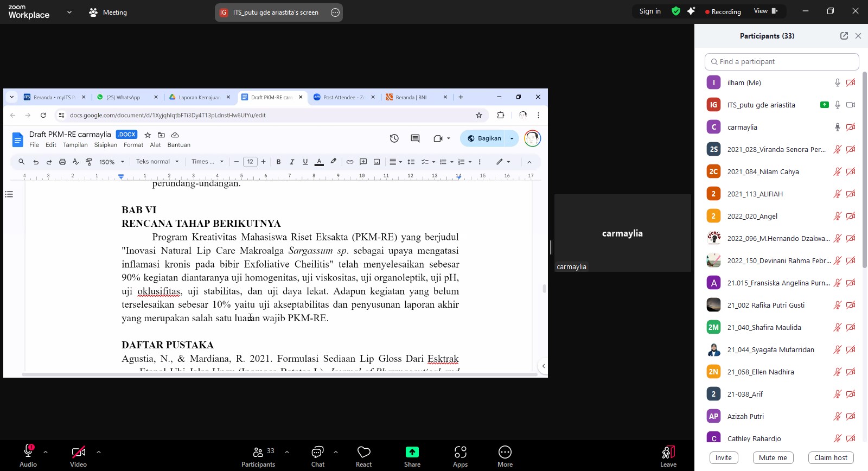Image resolution: width=868 pixels, height=471 pixels.
Task: Expand the Zoom Workplace dropdown chevron
Action: point(69,12)
